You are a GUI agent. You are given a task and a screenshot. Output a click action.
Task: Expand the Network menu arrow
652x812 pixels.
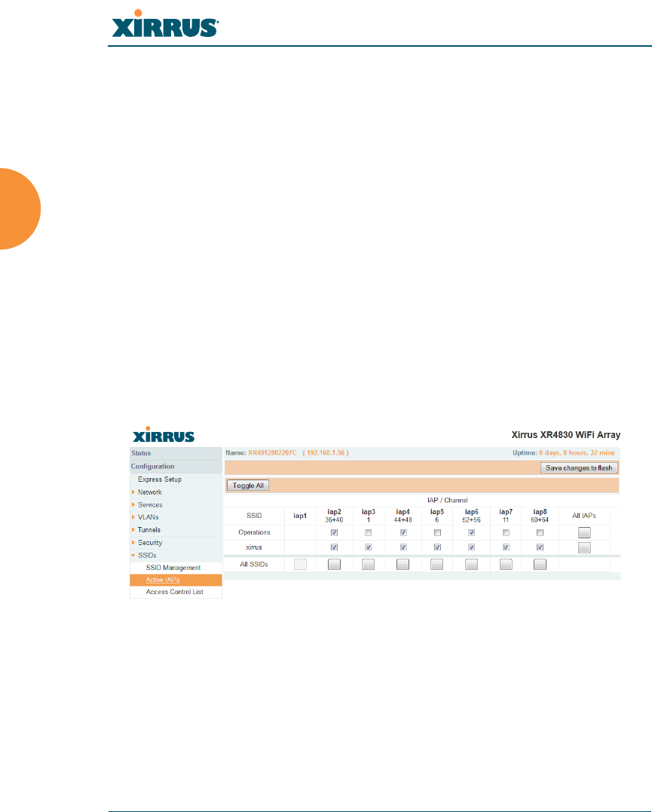coord(133,492)
